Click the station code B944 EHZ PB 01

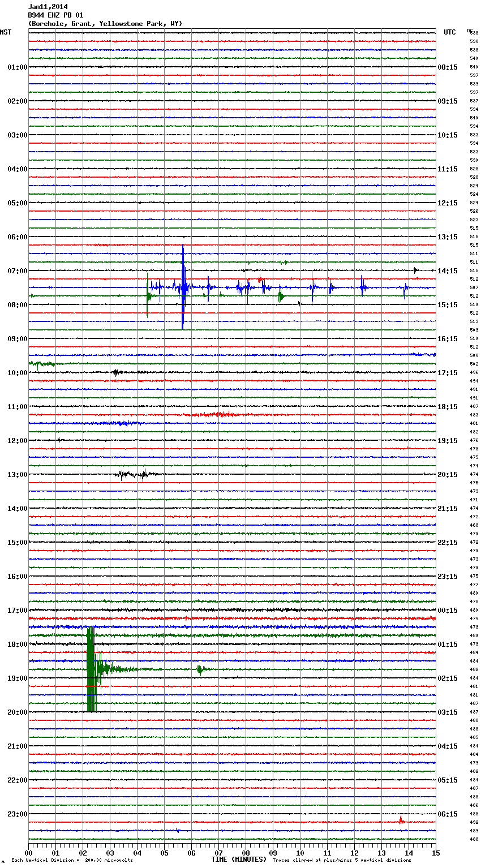[55, 15]
